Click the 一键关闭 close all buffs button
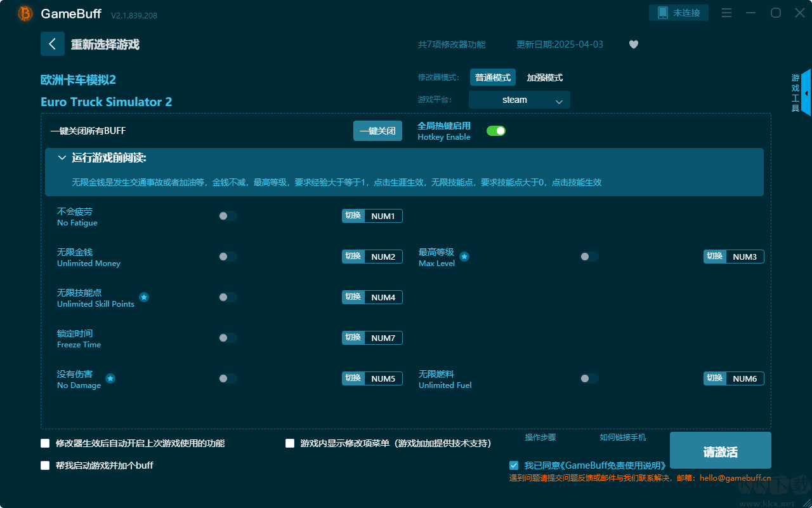Image resolution: width=812 pixels, height=508 pixels. pos(377,131)
